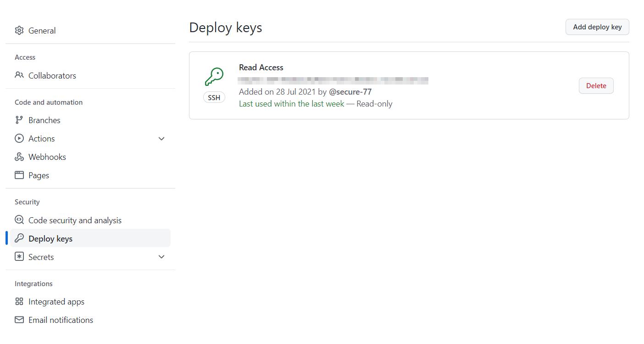644x344 pixels.
Task: Click the Branches git-branch icon
Action: 19,120
